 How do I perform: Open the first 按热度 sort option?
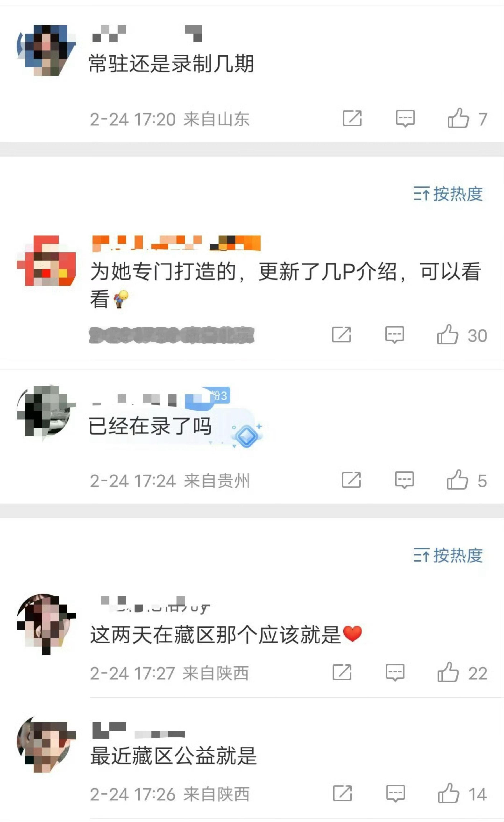point(448,194)
